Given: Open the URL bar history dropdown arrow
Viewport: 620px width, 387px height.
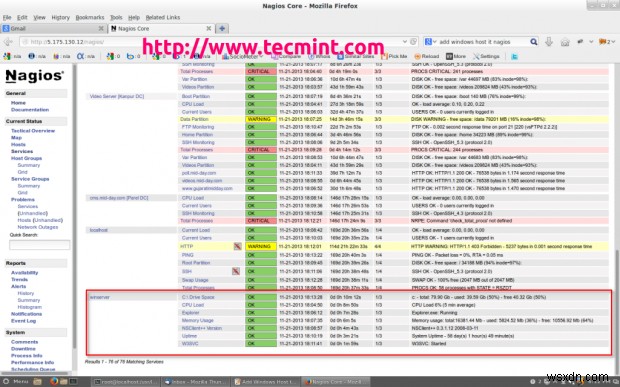Looking at the screenshot, I should tap(405, 42).
